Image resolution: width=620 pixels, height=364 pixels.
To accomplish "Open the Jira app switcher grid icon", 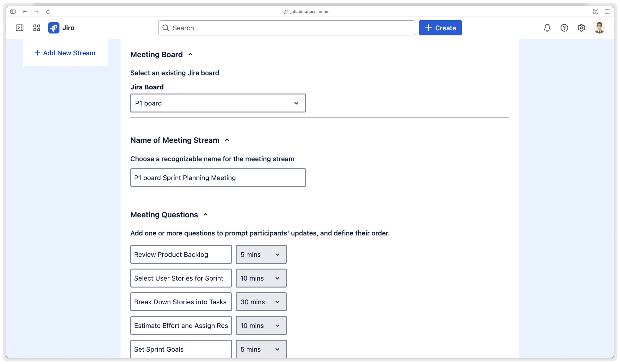I will pyautogui.click(x=37, y=28).
